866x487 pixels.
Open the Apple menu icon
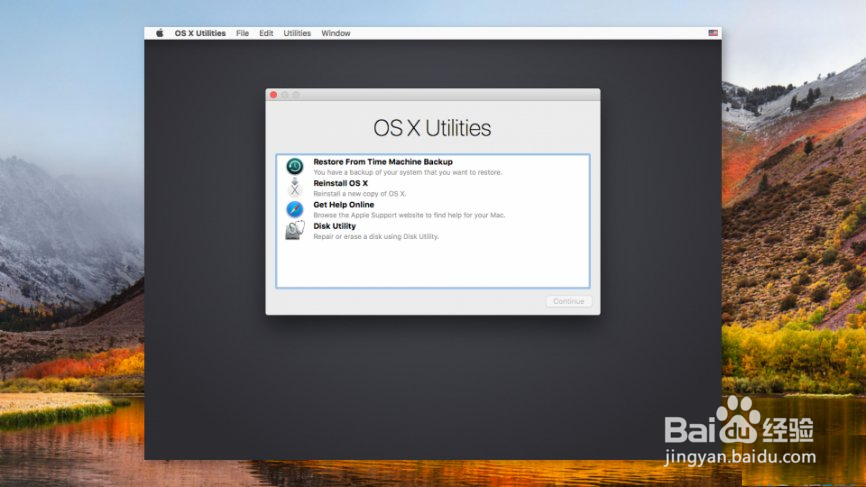pos(160,33)
